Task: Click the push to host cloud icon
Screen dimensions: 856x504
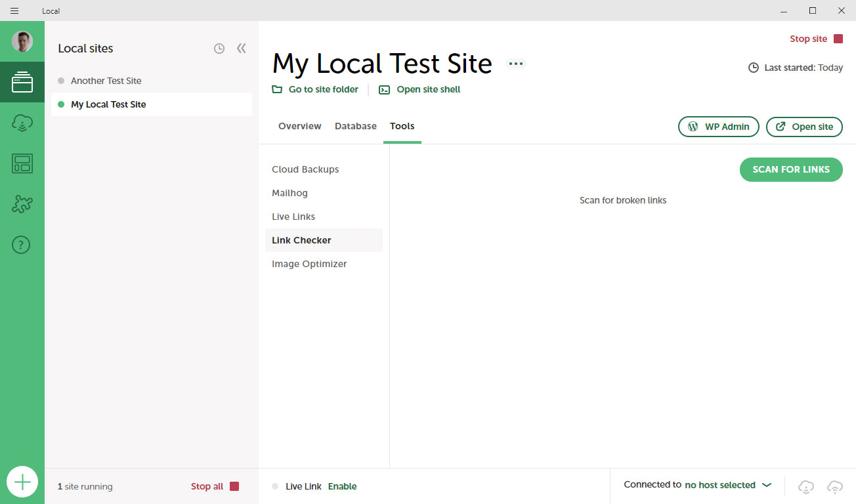Action: point(835,486)
